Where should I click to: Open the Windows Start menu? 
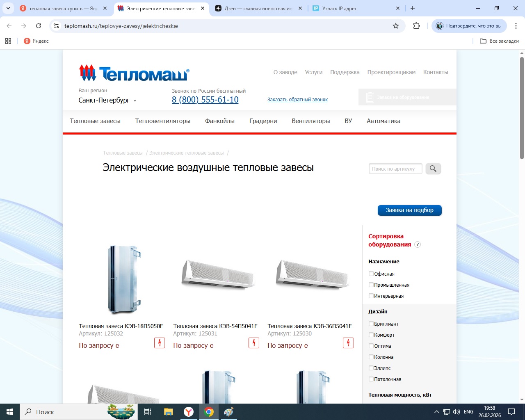[10, 412]
